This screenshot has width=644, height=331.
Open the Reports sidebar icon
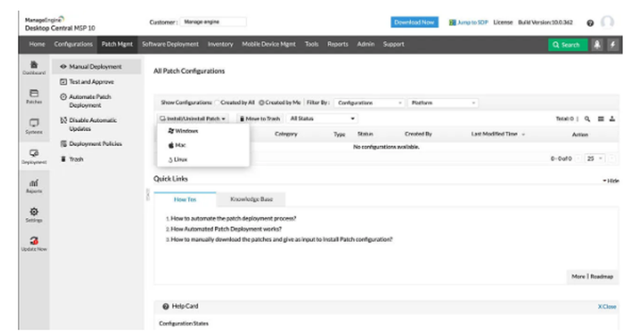[34, 185]
